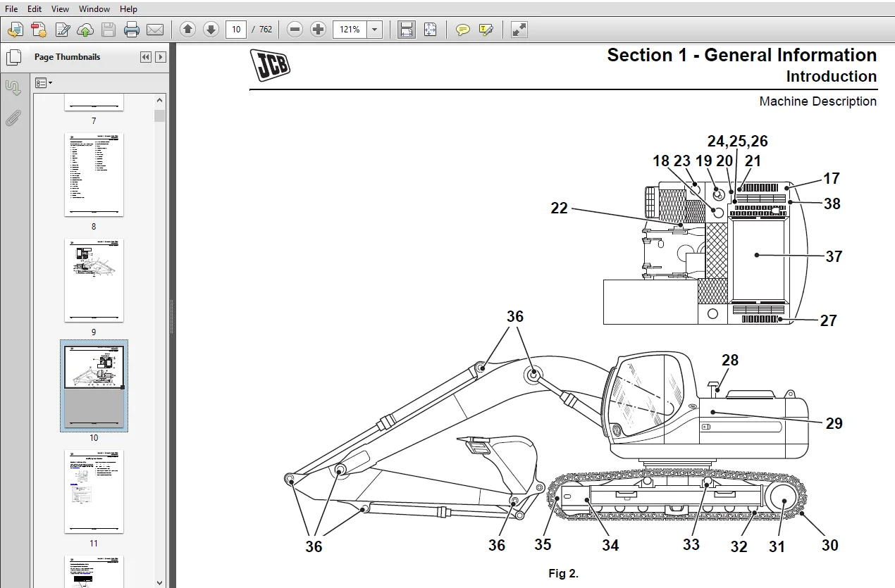Go to previous page with up arrow
The width and height of the screenshot is (895, 588).
187,30
